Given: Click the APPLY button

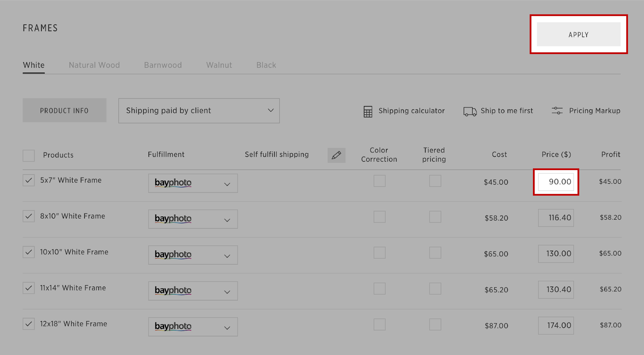Looking at the screenshot, I should pyautogui.click(x=578, y=35).
